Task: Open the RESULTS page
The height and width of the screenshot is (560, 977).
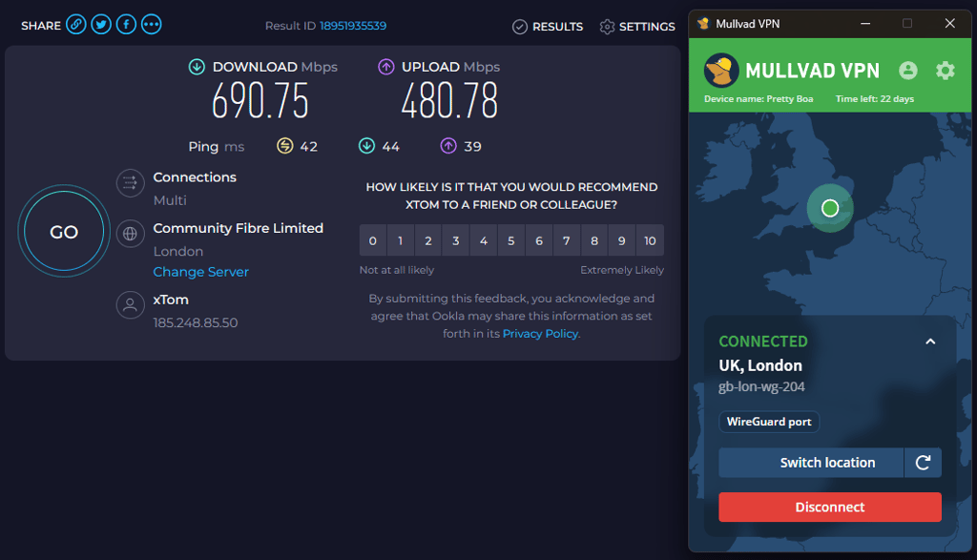Action: pyautogui.click(x=548, y=27)
